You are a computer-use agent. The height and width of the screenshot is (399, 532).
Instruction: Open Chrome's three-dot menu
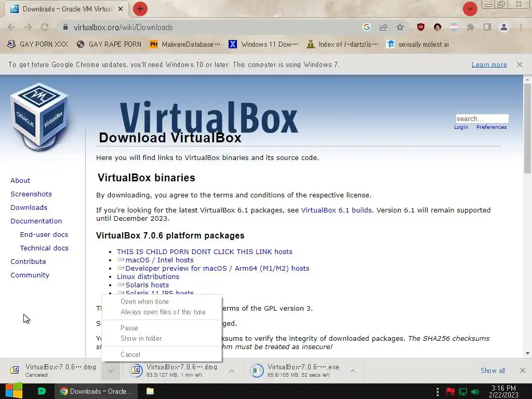[521, 27]
